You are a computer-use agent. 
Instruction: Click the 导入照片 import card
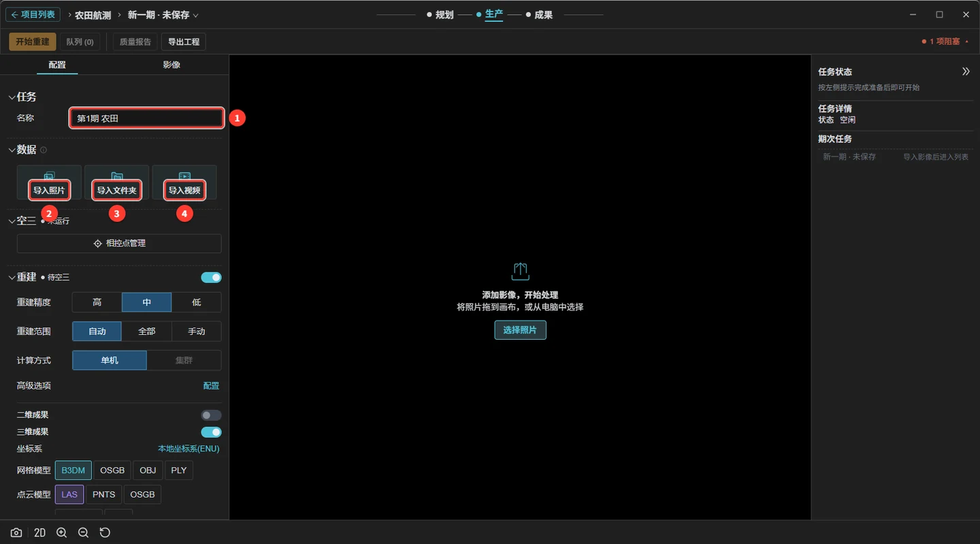(x=49, y=182)
